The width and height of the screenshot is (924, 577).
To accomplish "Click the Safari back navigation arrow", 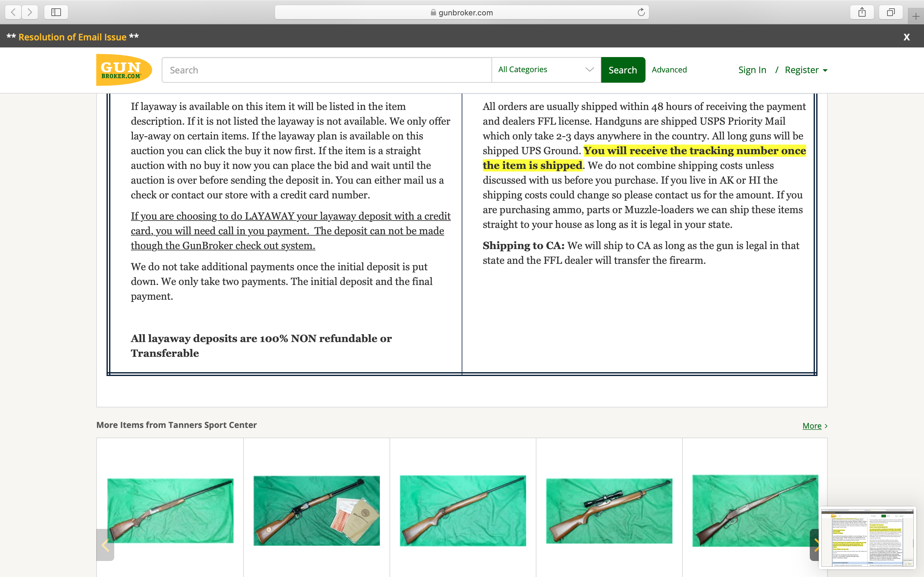I will (13, 12).
